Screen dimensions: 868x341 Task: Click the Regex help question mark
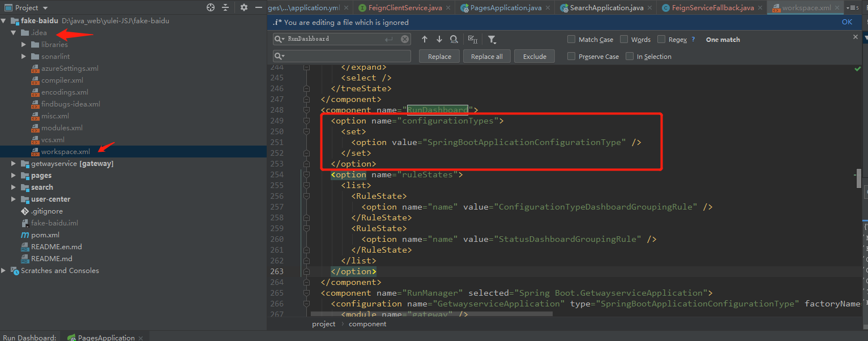pos(694,40)
